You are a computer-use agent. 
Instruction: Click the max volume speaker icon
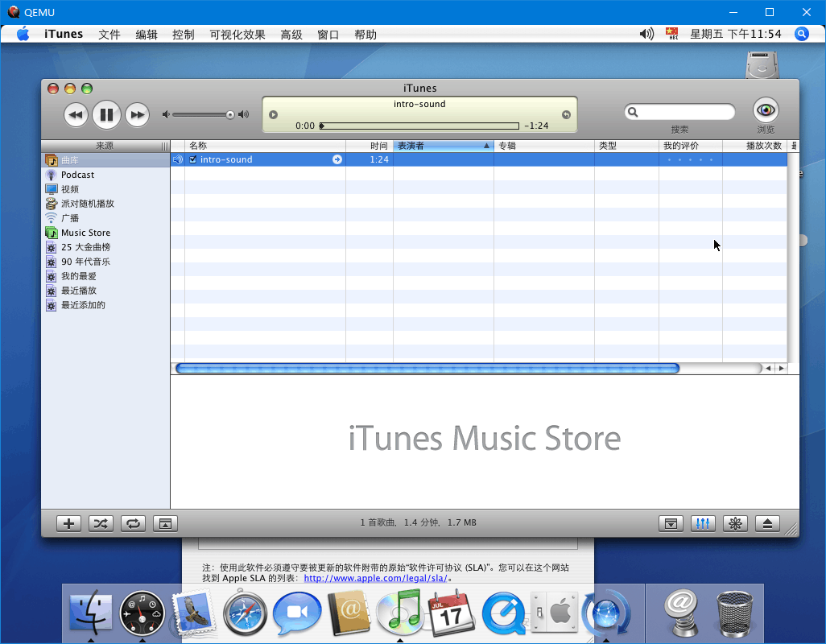click(x=243, y=114)
